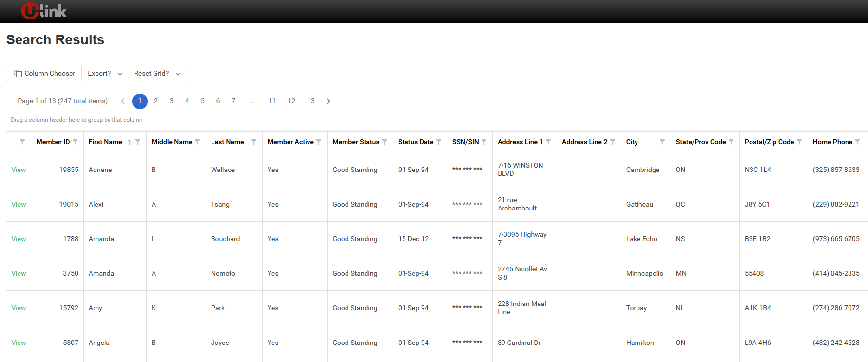The height and width of the screenshot is (362, 868).
Task: Open Last Name column filter icon
Action: [x=254, y=142]
